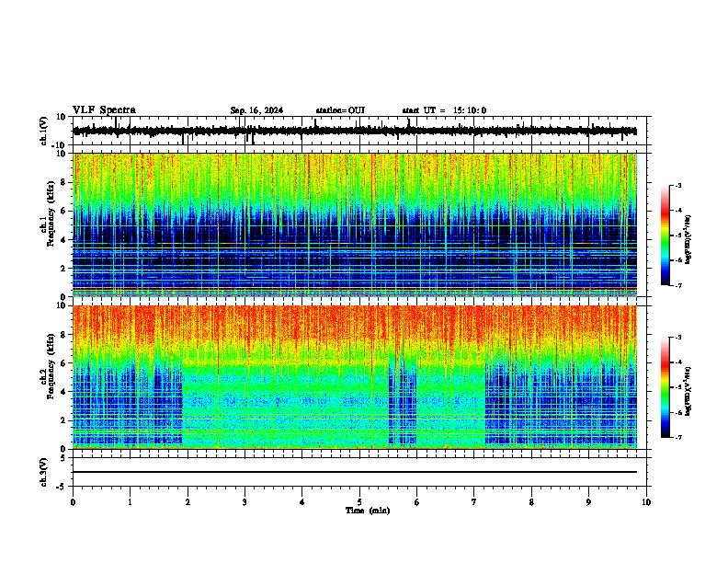Click the ch.1 voltage waveform trace
This screenshot has width=728, height=563.
[355, 131]
